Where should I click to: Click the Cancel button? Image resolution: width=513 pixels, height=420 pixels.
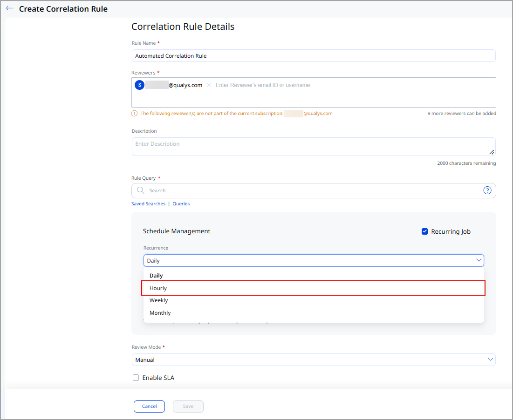[x=149, y=406]
